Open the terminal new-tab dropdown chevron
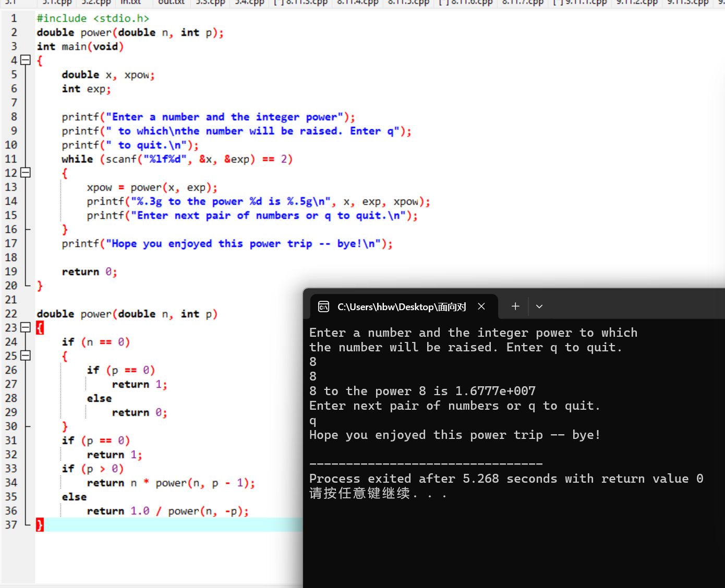 tap(539, 307)
